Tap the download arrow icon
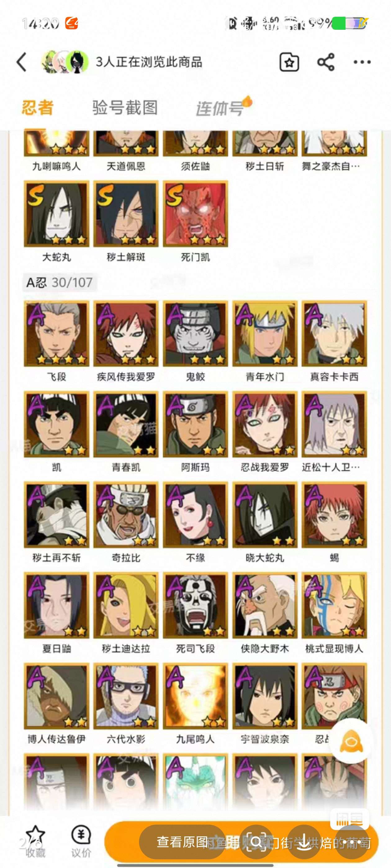 coord(304,842)
